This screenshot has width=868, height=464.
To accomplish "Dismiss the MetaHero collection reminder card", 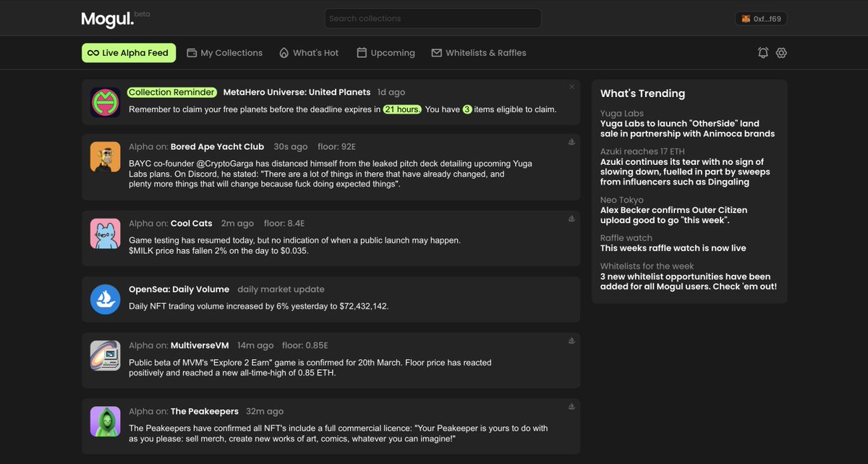I will pyautogui.click(x=571, y=87).
